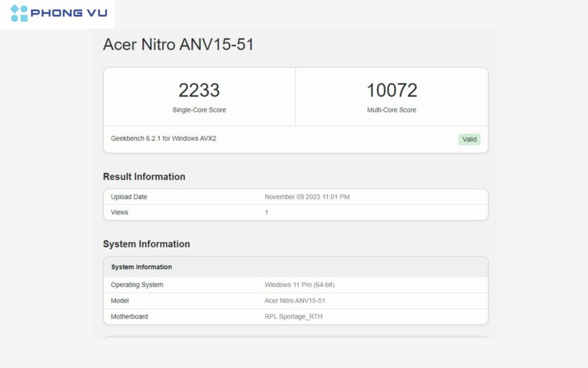Select the Windows 11 Pro (64-bit) value

pyautogui.click(x=300, y=285)
